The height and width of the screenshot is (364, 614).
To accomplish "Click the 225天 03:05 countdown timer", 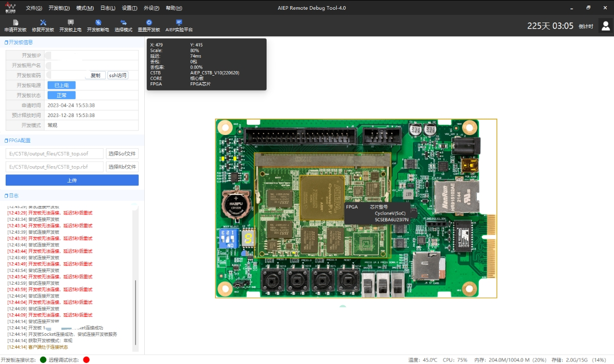I will 551,26.
